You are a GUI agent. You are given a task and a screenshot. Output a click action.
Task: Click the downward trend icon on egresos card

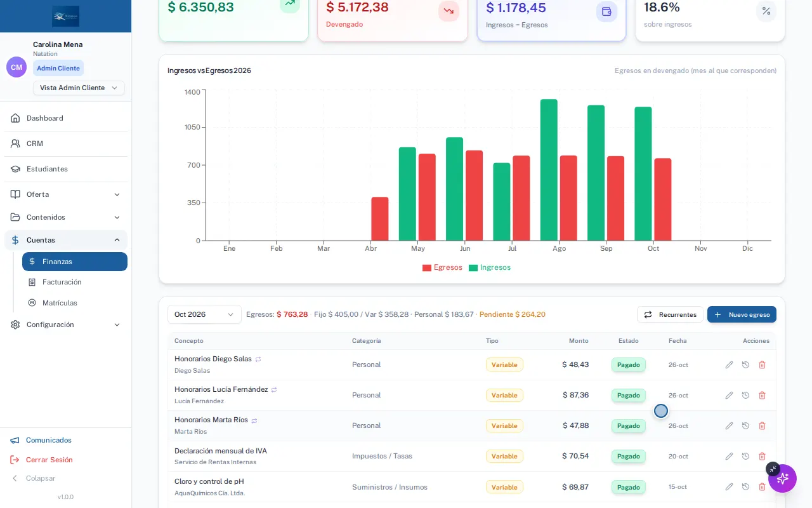click(449, 11)
